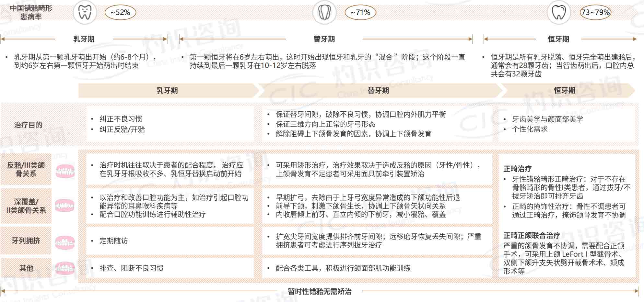Click the 中国错𬌗畸形患病率 title
Viewport: 644px width, 302px height.
click(x=31, y=12)
